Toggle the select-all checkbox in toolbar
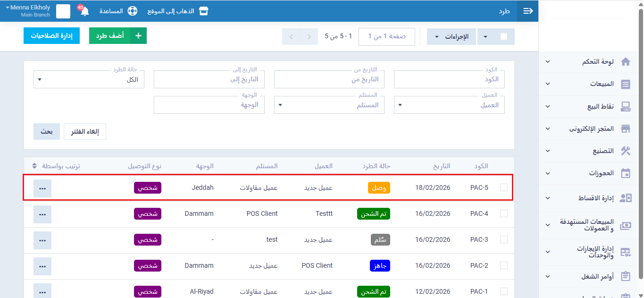 pos(503,36)
